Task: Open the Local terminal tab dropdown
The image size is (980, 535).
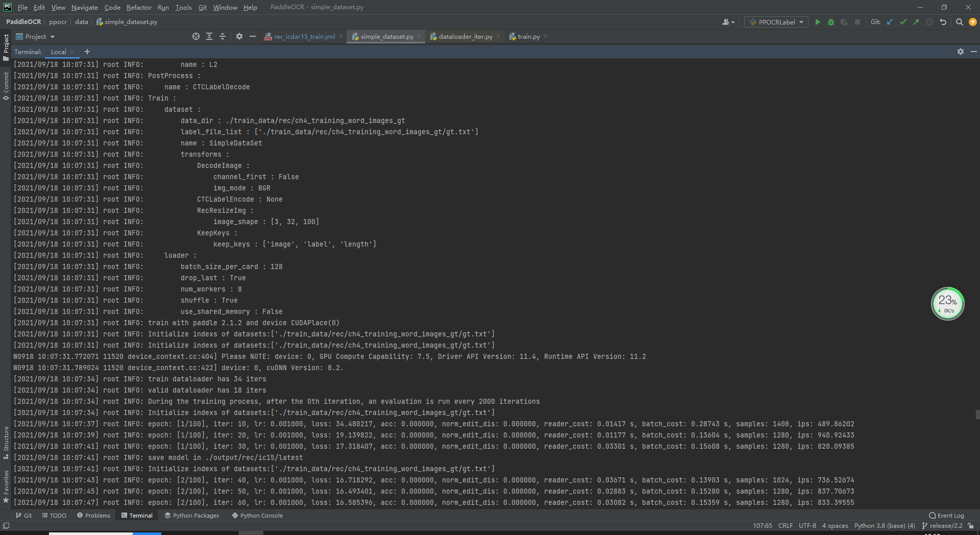Action: coord(59,52)
